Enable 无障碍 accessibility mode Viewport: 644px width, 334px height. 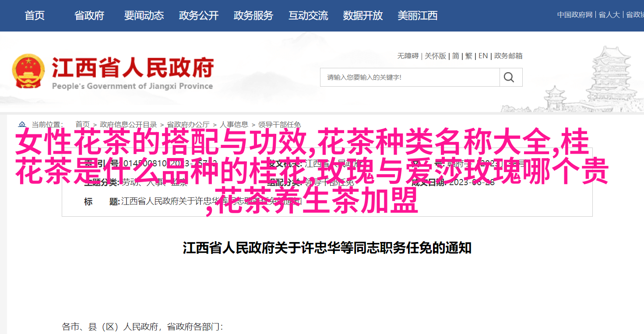point(408,56)
